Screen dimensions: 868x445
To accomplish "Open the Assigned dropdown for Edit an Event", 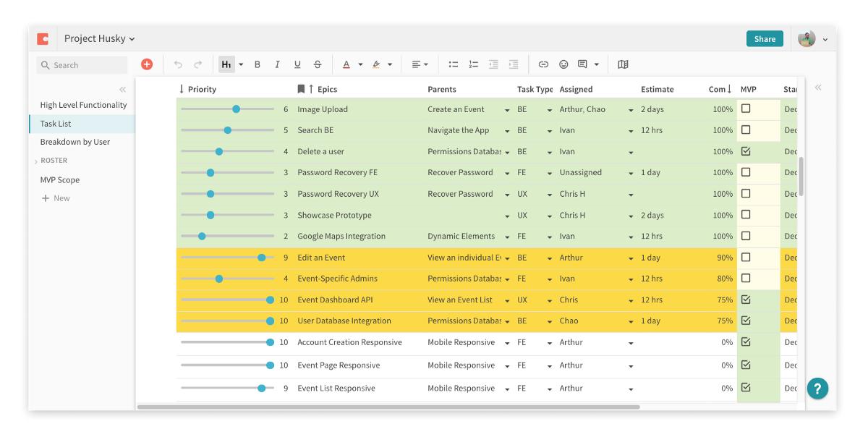I will click(x=631, y=258).
